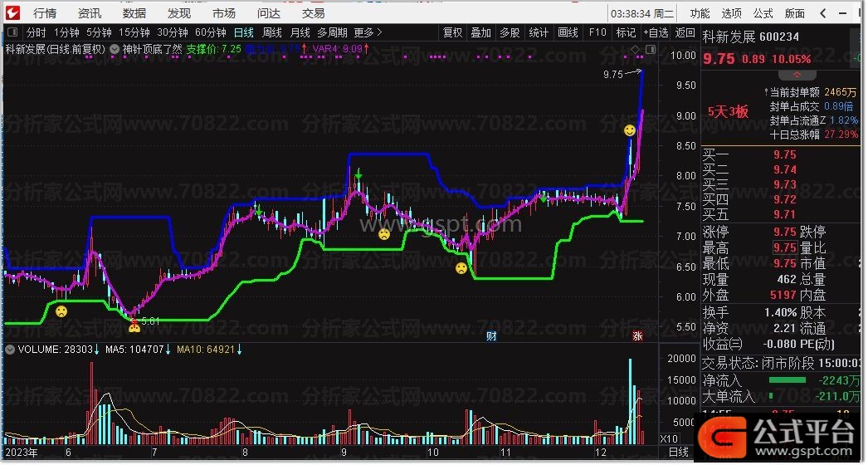Open the 功能 menu
Screen dimensions: 868x465
point(700,13)
